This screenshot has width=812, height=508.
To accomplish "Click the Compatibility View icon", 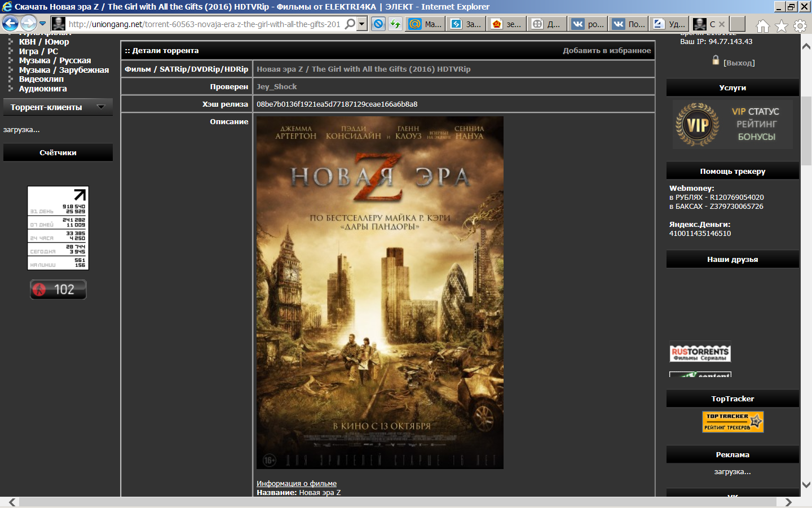I will [x=378, y=24].
